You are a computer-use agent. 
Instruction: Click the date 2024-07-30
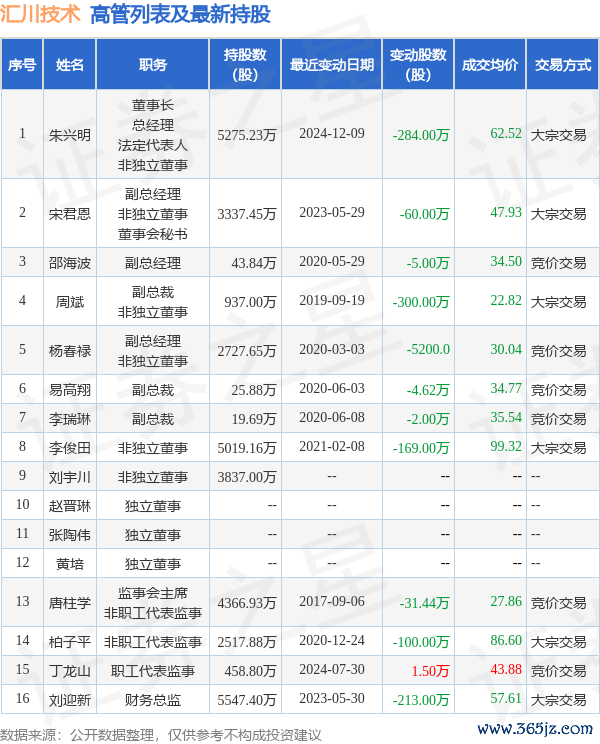[332, 669]
